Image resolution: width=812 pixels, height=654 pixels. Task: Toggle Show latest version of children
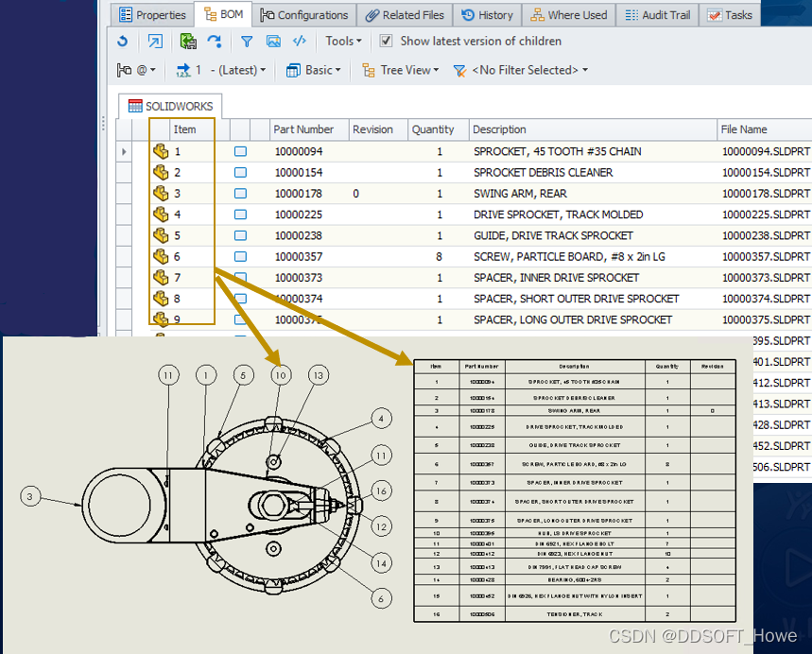pyautogui.click(x=386, y=41)
